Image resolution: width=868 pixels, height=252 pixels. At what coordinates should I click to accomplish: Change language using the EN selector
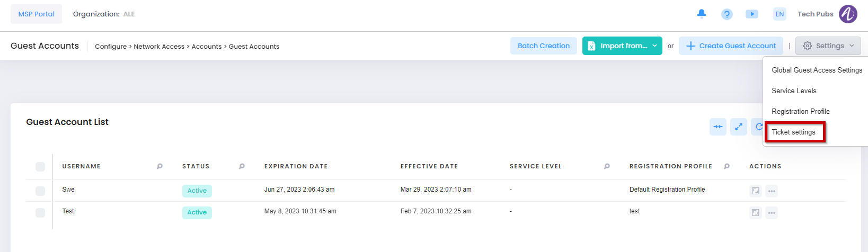779,14
